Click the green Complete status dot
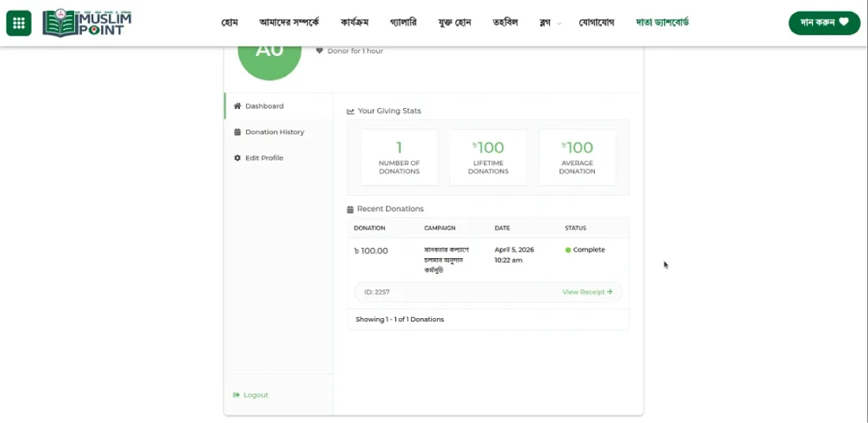Viewport: 868px width, 423px height. pos(568,250)
